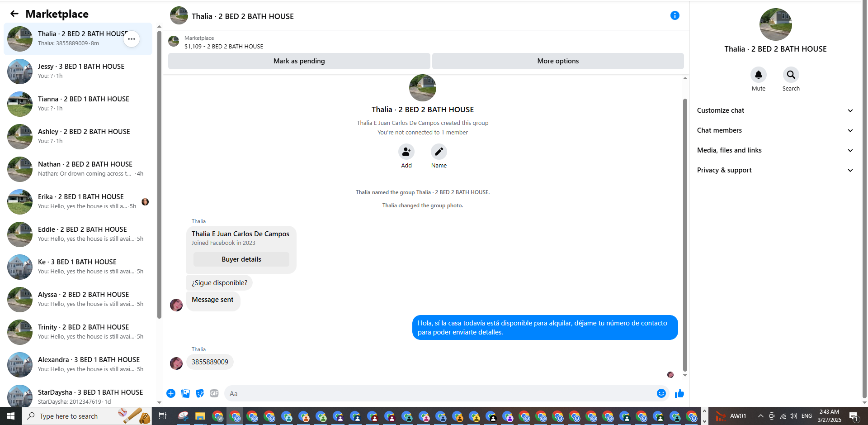Open volume control in system tray

point(793,416)
